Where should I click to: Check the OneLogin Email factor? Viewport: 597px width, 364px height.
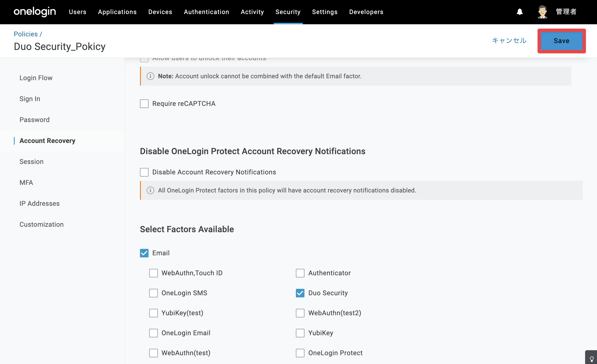pos(153,333)
